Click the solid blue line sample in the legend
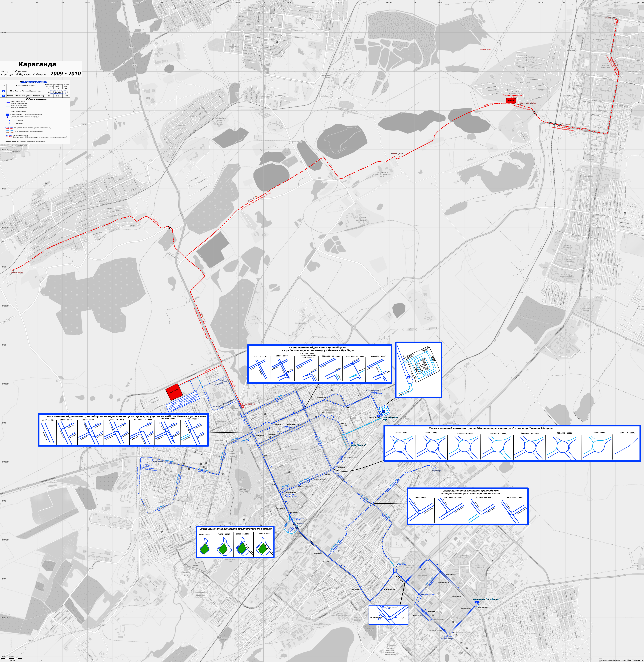Image resolution: width=644 pixels, height=662 pixels. pyautogui.click(x=8, y=103)
